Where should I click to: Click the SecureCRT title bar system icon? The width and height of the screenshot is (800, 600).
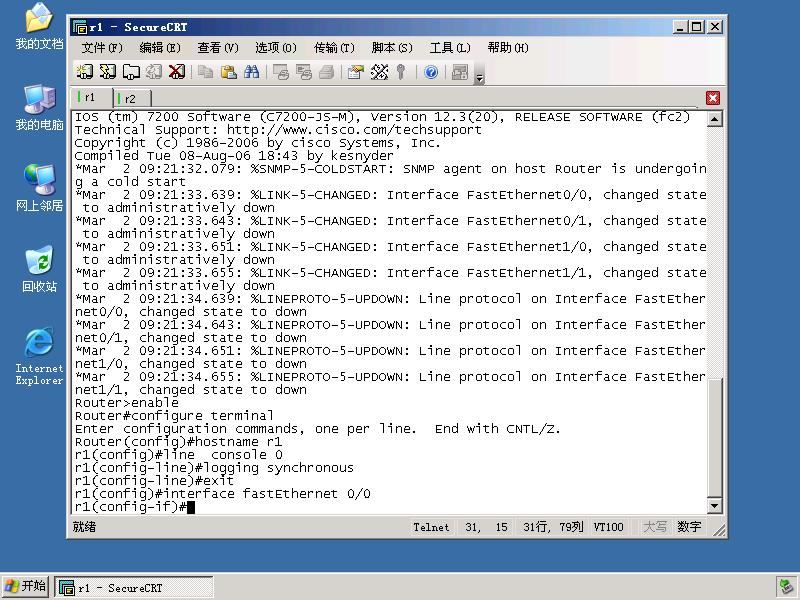(80, 27)
